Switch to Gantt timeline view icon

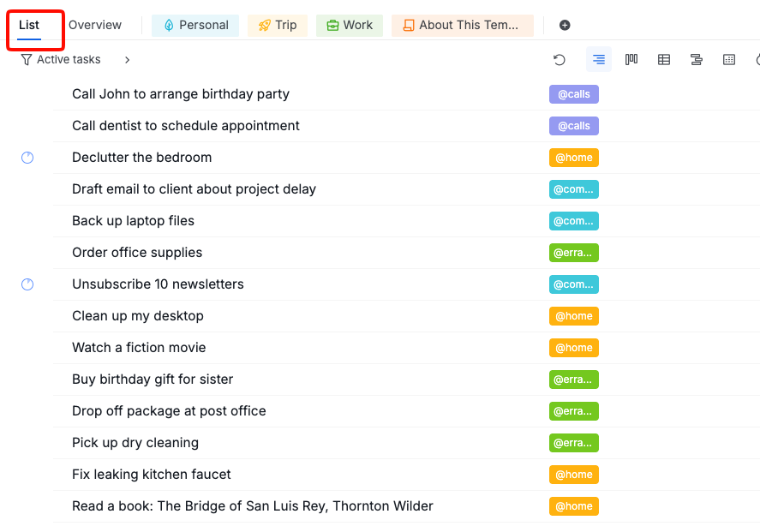(x=697, y=60)
